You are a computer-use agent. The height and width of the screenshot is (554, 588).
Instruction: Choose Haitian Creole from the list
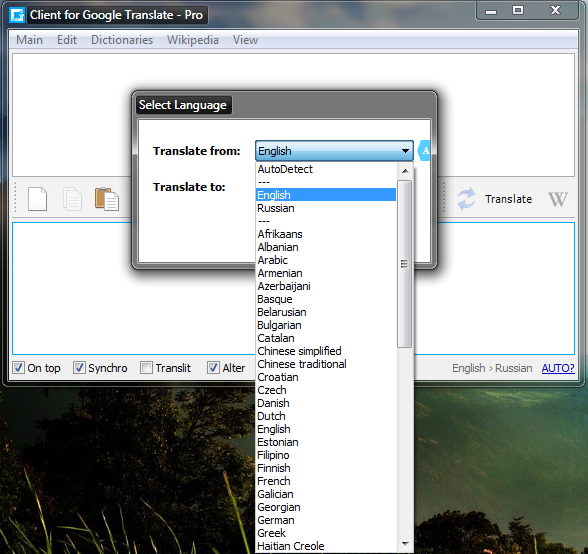[x=326, y=546]
